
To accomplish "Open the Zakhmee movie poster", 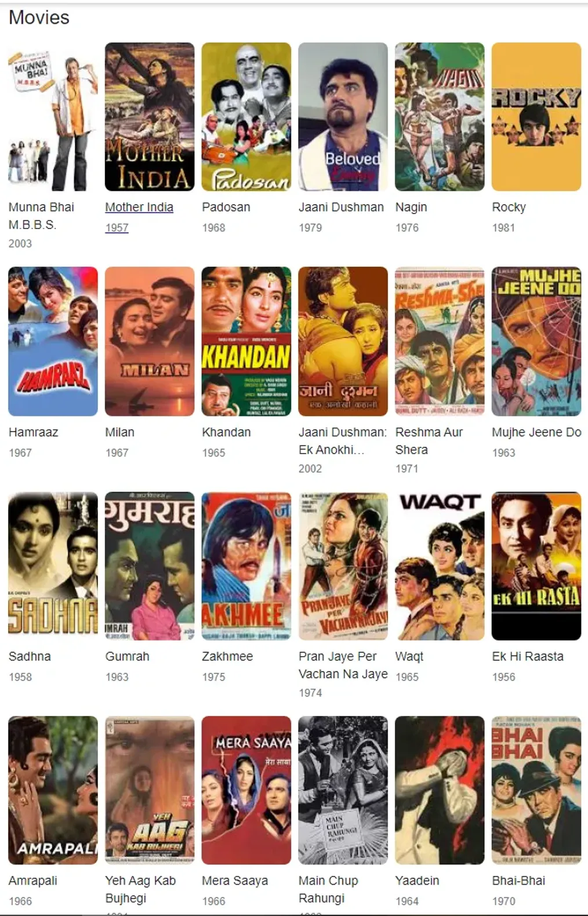I will 246,566.
